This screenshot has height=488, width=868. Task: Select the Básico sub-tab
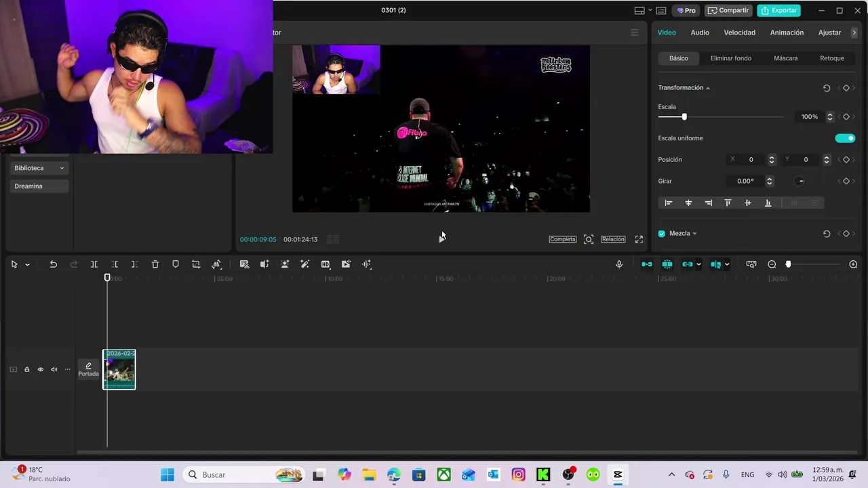(x=679, y=58)
